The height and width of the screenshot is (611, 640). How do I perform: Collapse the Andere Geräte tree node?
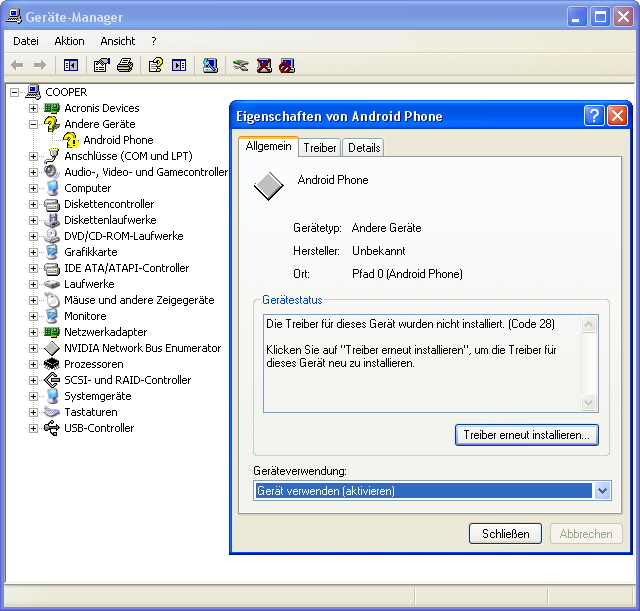pyautogui.click(x=33, y=124)
